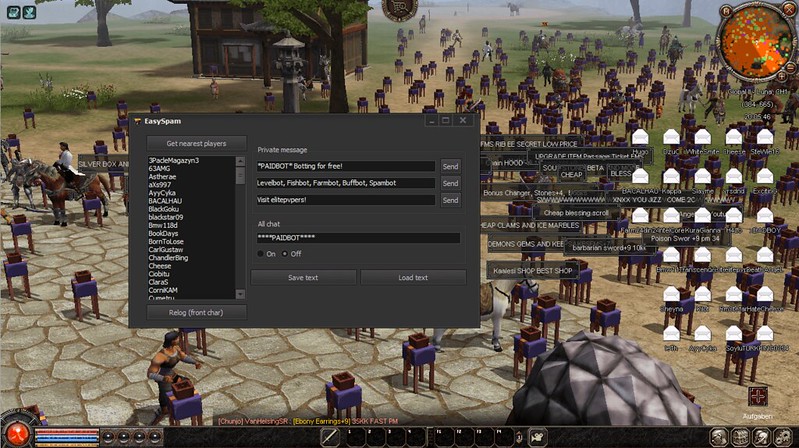Click player list scrollbar down arrow

241,294
